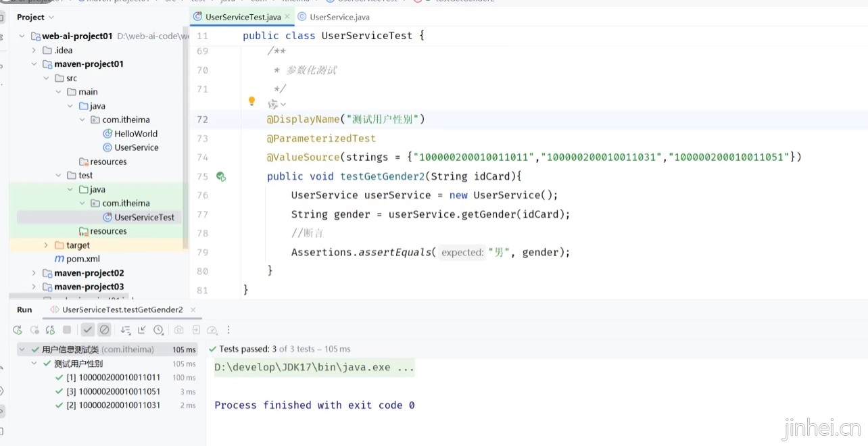Select the UserServiceTest.testGetGender2 run tab
Image resolution: width=868 pixels, height=446 pixels.
122,309
